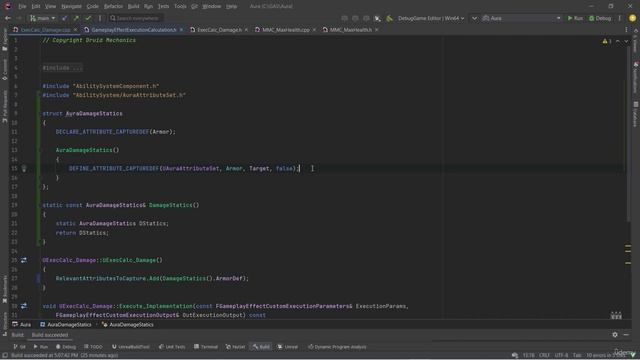Screen dimensions: 640x360
Task: Select the Build succeeded tab
Action: coord(50,335)
